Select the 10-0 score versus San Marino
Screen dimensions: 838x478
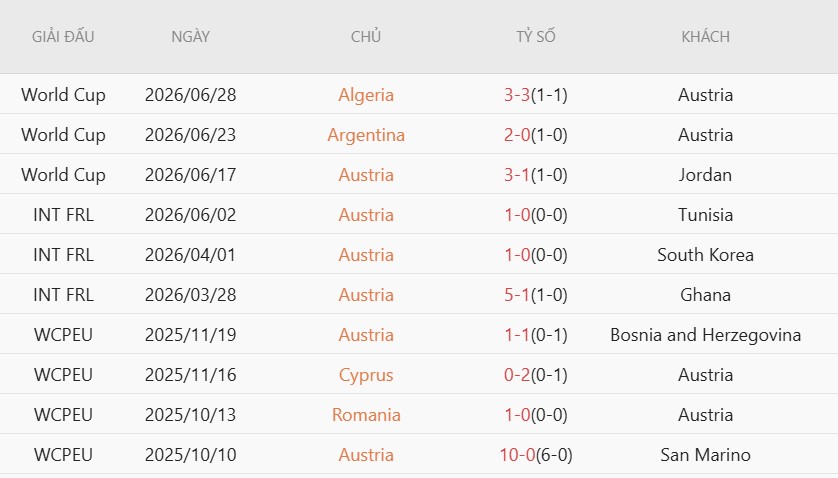[517, 455]
